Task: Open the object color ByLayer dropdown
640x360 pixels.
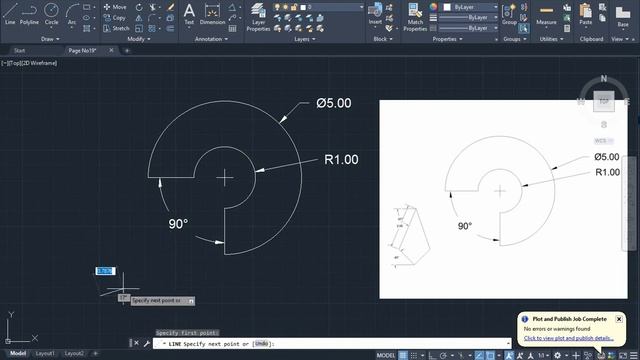Action: tap(496, 7)
